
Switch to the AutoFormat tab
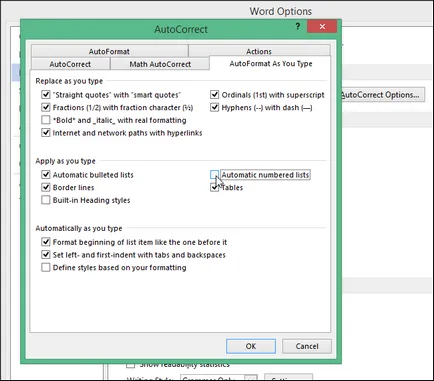pyautogui.click(x=109, y=51)
